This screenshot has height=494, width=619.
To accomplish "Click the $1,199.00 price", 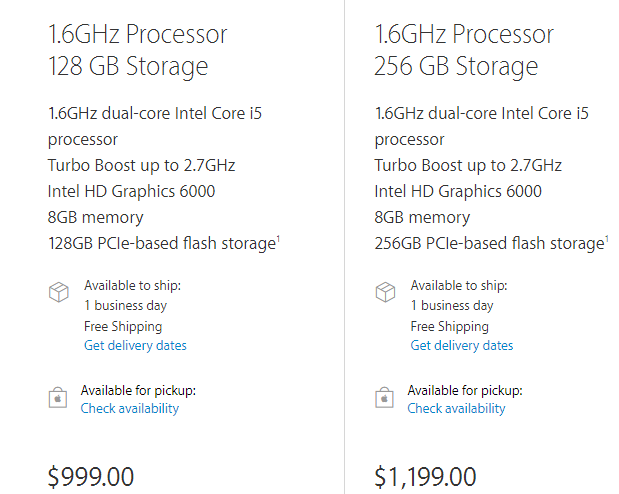I will coord(425,477).
